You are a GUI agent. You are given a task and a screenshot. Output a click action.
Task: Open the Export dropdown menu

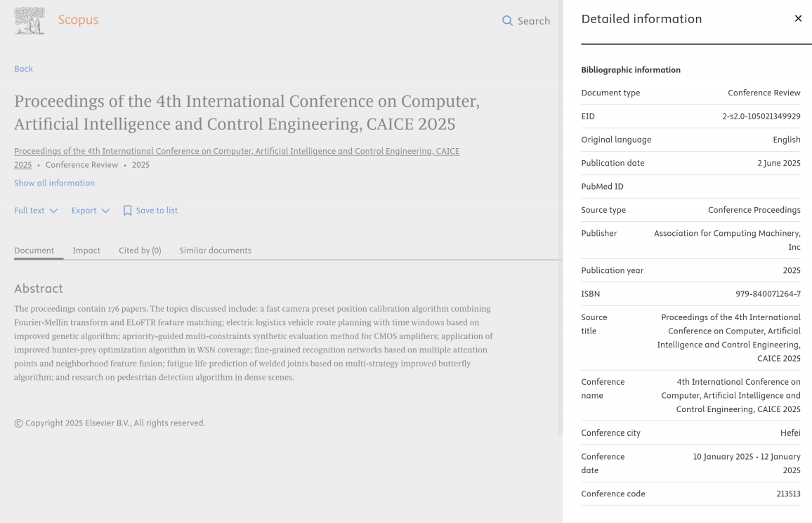[90, 211]
